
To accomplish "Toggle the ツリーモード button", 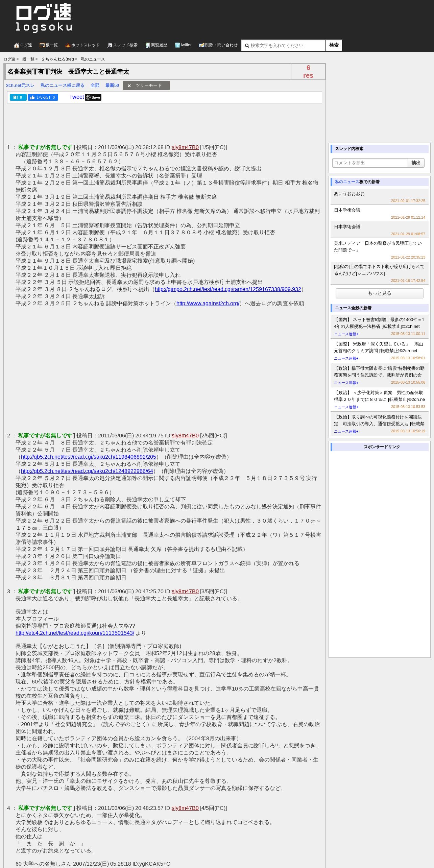I will (146, 86).
